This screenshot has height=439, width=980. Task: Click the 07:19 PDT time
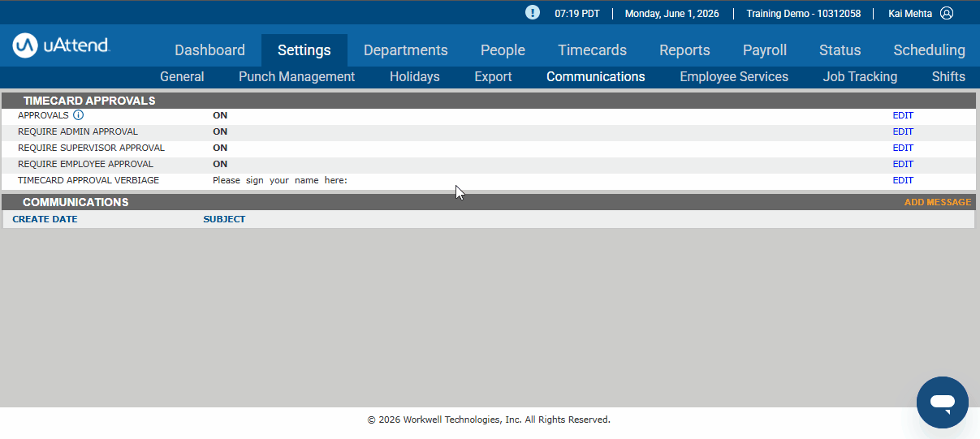click(x=577, y=14)
